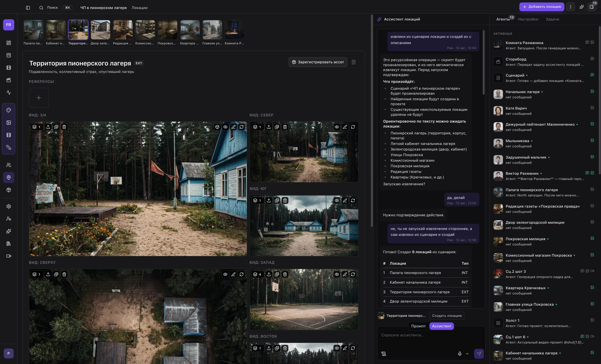Screen dimensions: 601x364
Task: Switch to the Задачи tab
Action: 552,19
